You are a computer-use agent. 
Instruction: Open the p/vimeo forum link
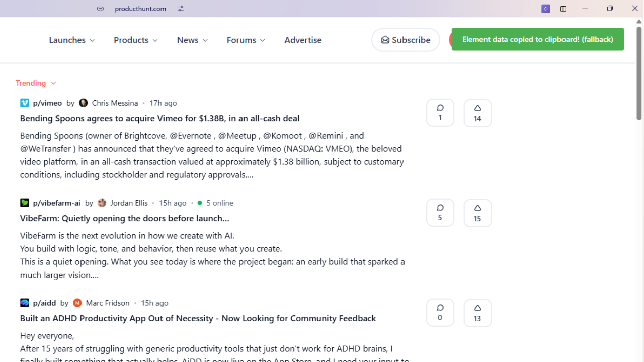pos(47,103)
